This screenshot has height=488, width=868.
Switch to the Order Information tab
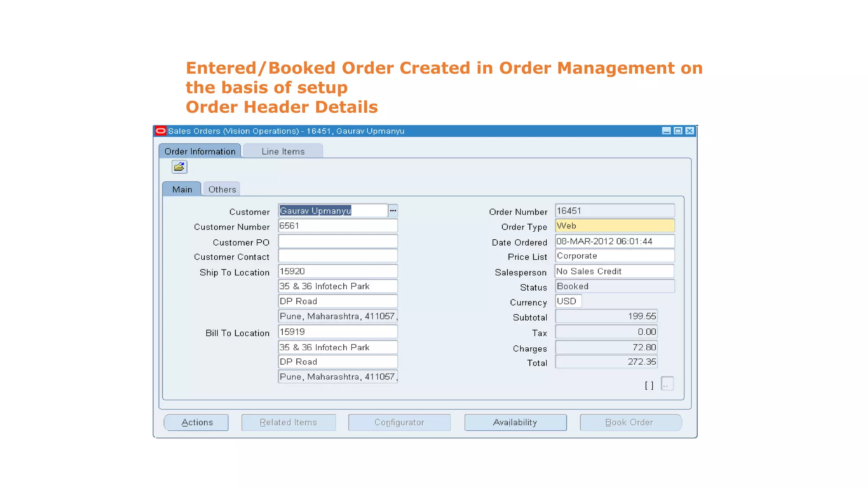[200, 151]
